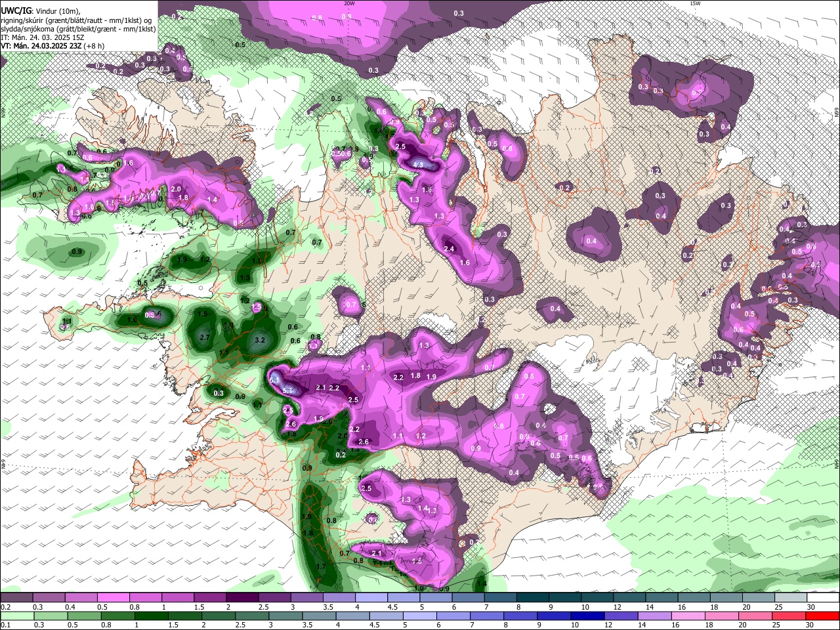Image resolution: width=840 pixels, height=630 pixels.
Task: Select lower-row pale green swatch between 0.1 and 0.3
Action: click(x=16, y=616)
